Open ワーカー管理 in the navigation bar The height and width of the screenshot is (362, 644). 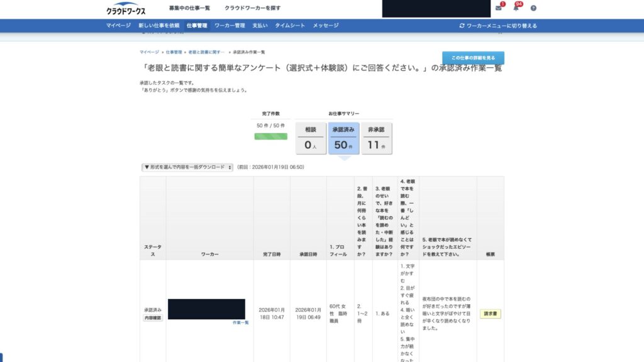[x=230, y=26]
